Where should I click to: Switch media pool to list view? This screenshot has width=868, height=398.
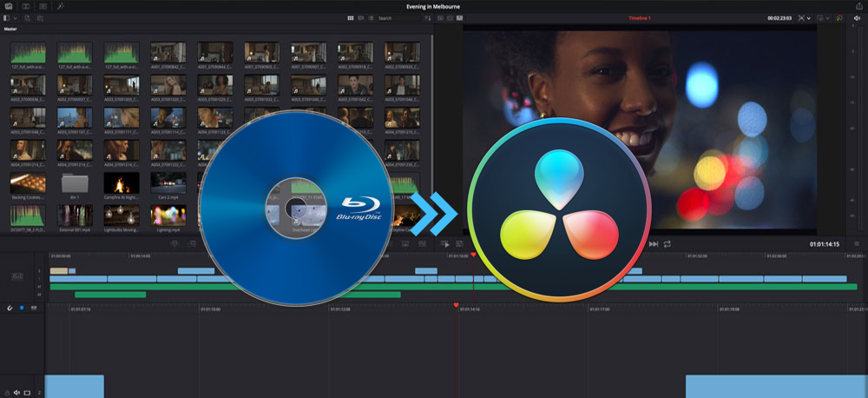tap(371, 18)
